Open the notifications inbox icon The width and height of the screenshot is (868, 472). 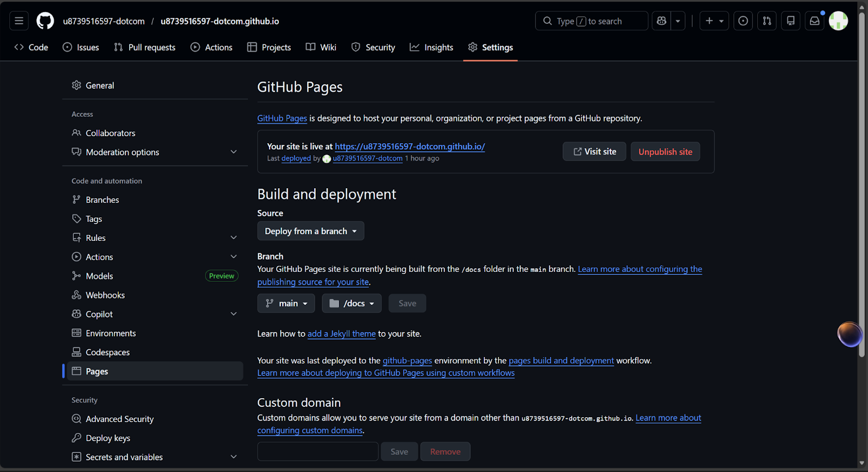click(814, 21)
